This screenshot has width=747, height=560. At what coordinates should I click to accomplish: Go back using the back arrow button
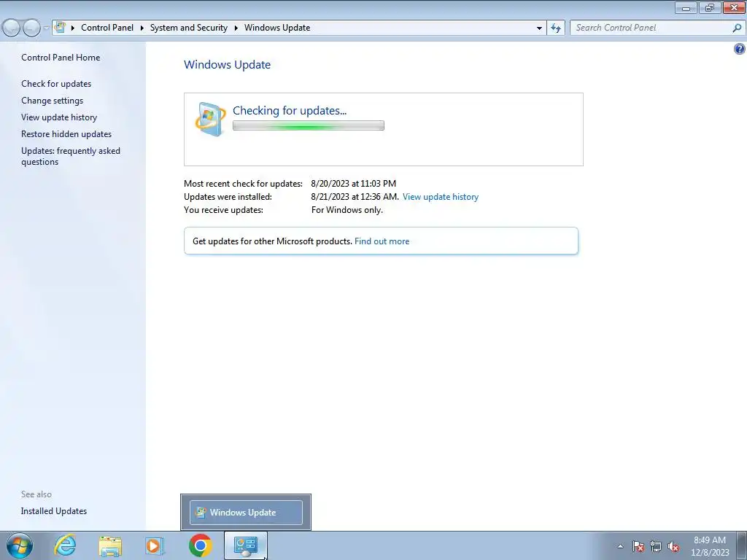[x=12, y=28]
